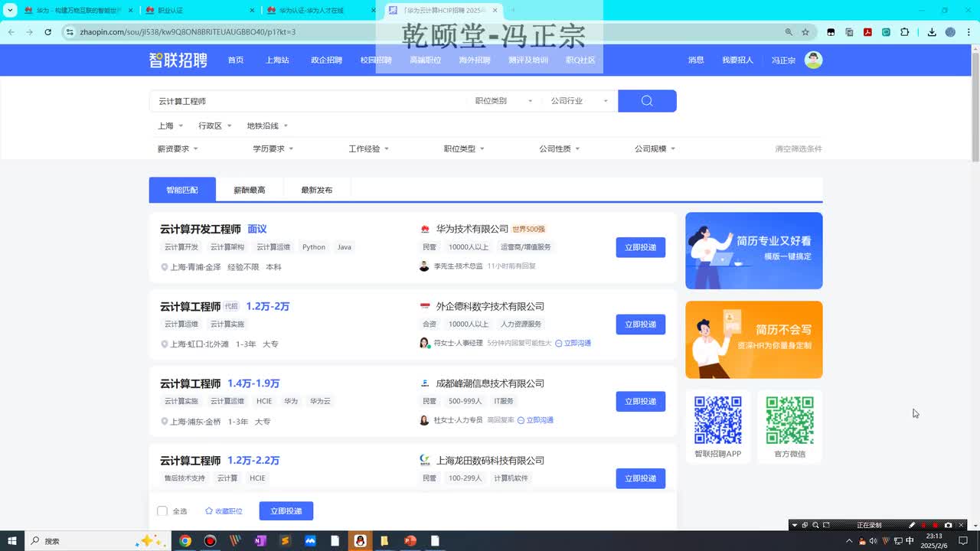Open the browser profile avatar icon
The image size is (980, 551).
pyautogui.click(x=950, y=32)
